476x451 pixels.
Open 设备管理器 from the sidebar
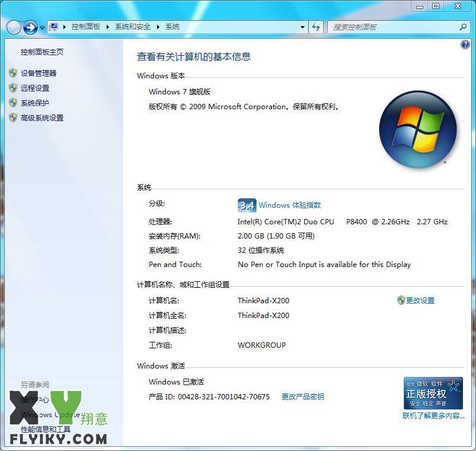pyautogui.click(x=39, y=73)
